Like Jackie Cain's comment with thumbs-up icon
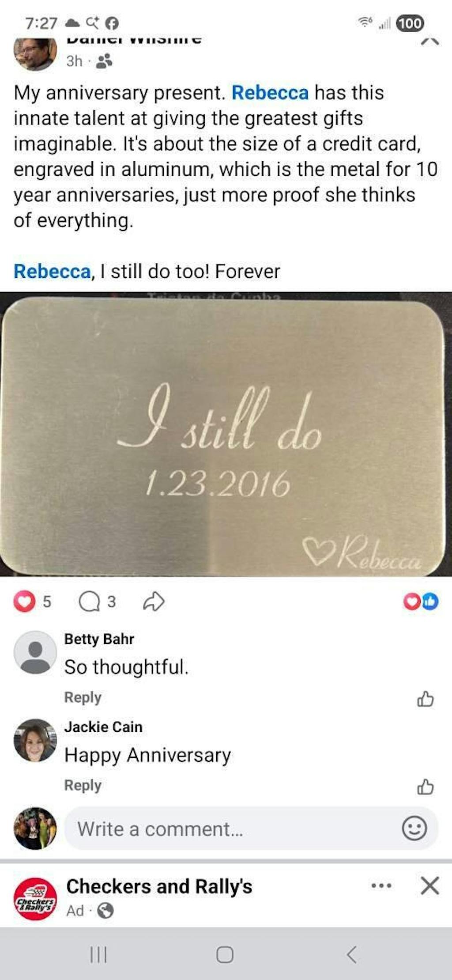 [x=425, y=787]
